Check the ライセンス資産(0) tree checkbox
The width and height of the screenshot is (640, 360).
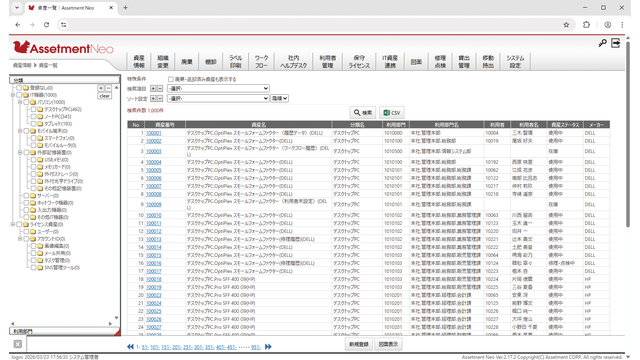tap(19, 224)
